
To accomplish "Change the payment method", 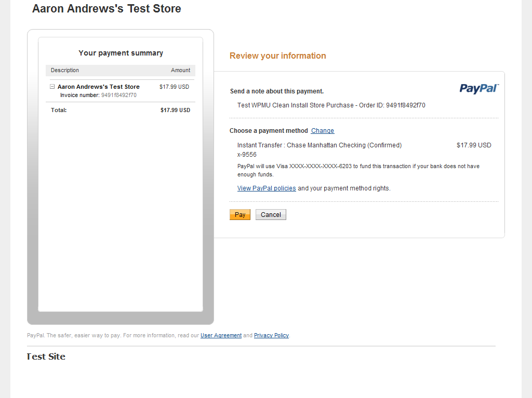I will coord(322,131).
